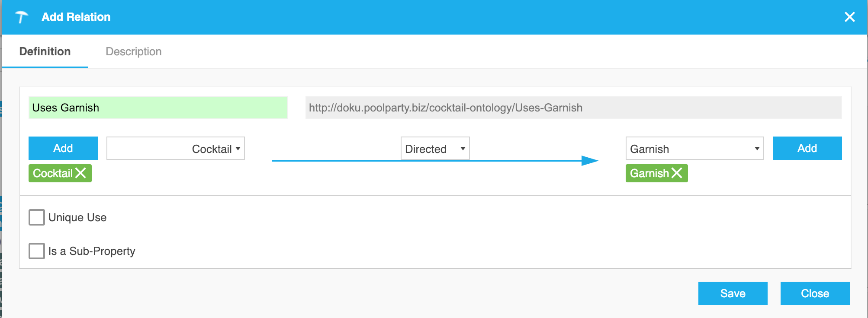Remove the Garnish range tag
The width and height of the screenshot is (868, 318).
677,173
